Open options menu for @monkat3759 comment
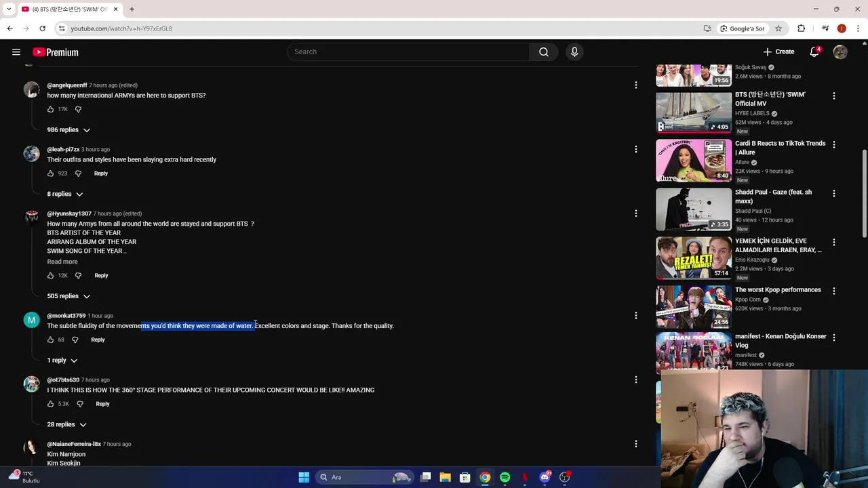868x488 pixels. click(635, 316)
